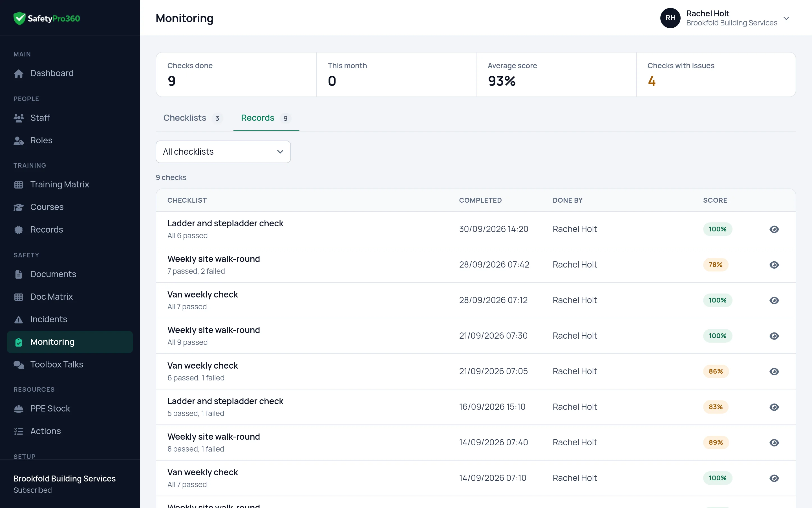
Task: Click the 83% score badge
Action: (x=716, y=407)
